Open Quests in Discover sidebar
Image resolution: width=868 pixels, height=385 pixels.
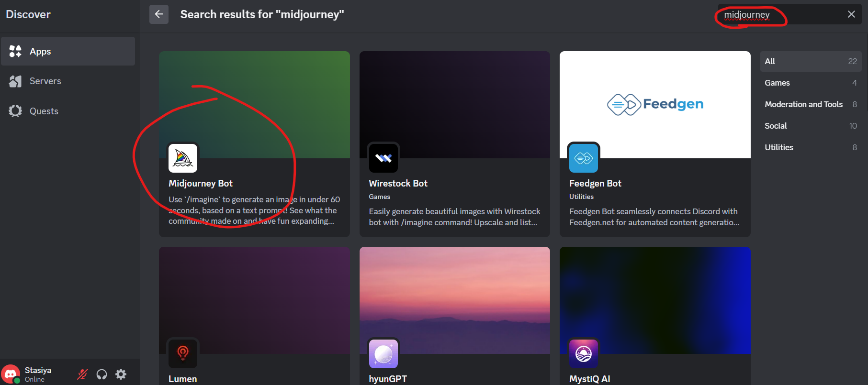(68, 111)
